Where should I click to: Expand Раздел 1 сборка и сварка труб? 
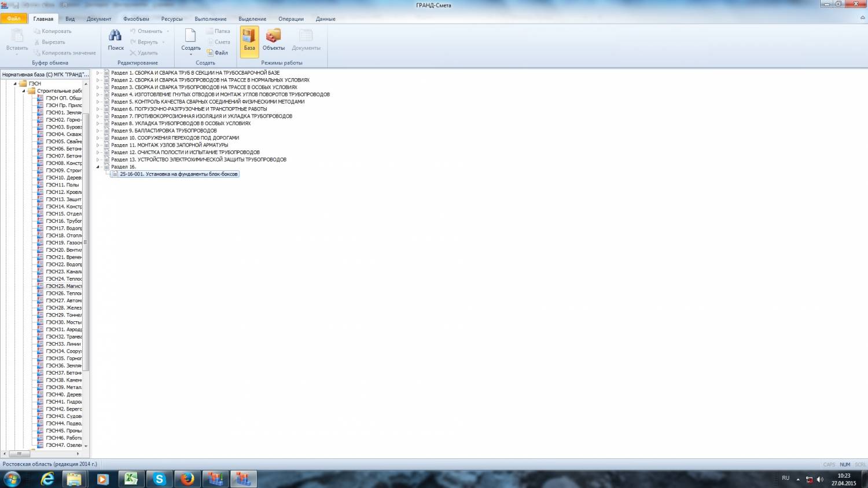98,73
